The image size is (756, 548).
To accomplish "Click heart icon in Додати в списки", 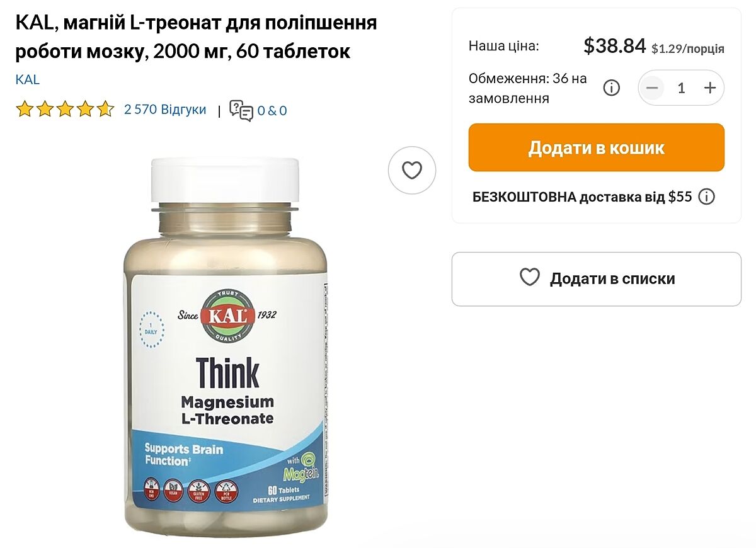I will (x=530, y=278).
